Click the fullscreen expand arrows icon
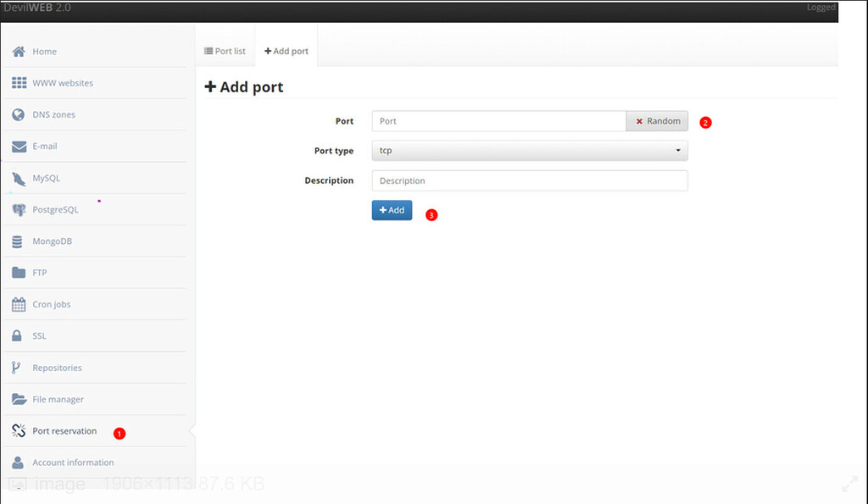Screen dimensions: 868x504 click(x=849, y=484)
